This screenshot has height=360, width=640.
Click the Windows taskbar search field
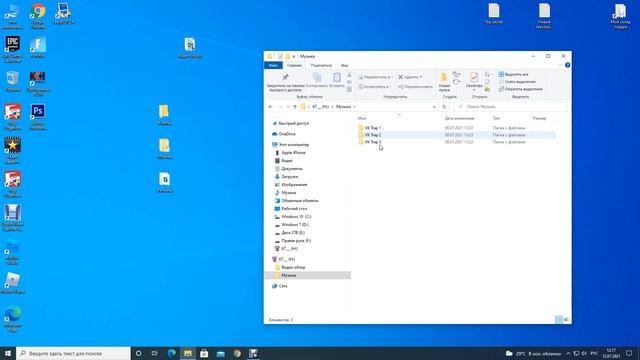(x=73, y=353)
